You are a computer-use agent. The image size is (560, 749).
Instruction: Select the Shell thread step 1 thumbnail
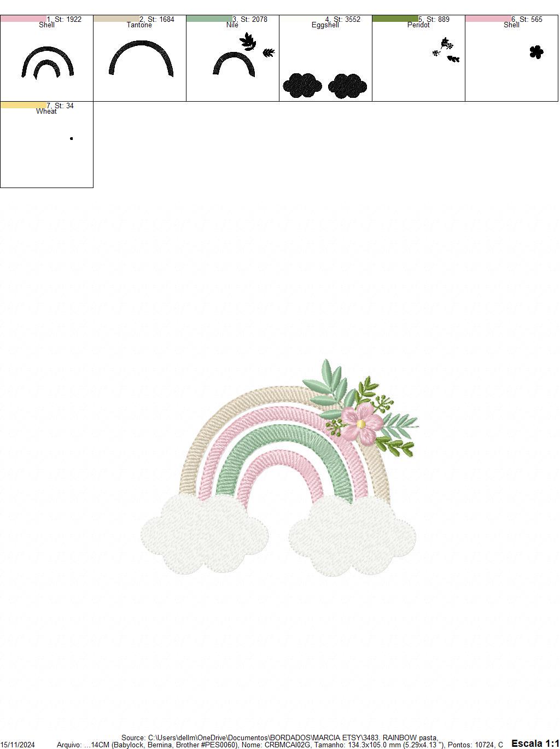pos(46,63)
